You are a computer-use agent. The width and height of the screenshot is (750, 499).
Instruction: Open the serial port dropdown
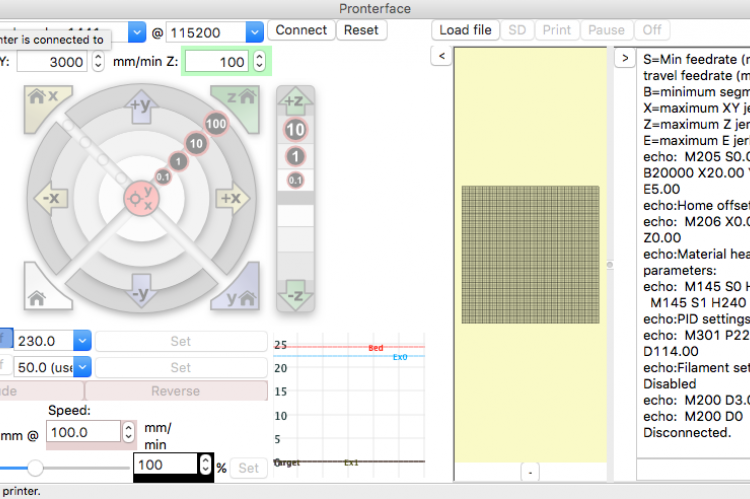pos(137,32)
